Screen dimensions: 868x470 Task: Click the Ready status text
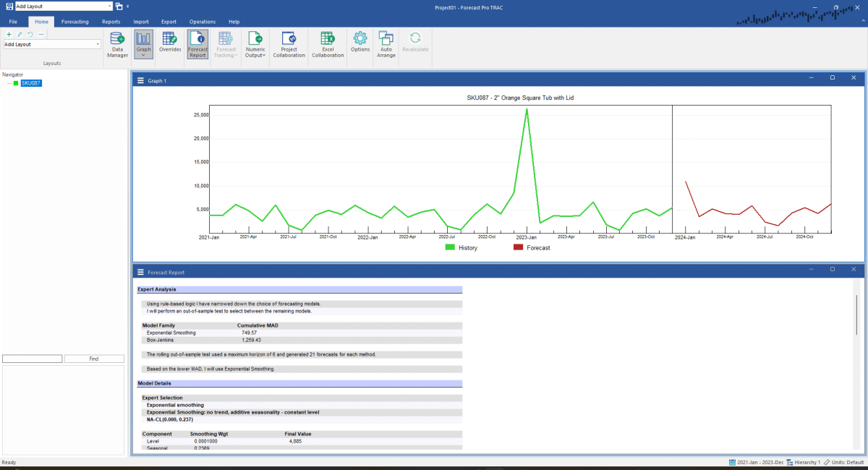pyautogui.click(x=9, y=462)
